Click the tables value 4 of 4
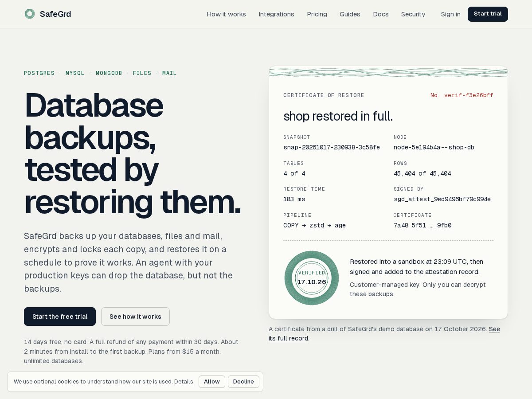The height and width of the screenshot is (399, 532). click(x=294, y=173)
